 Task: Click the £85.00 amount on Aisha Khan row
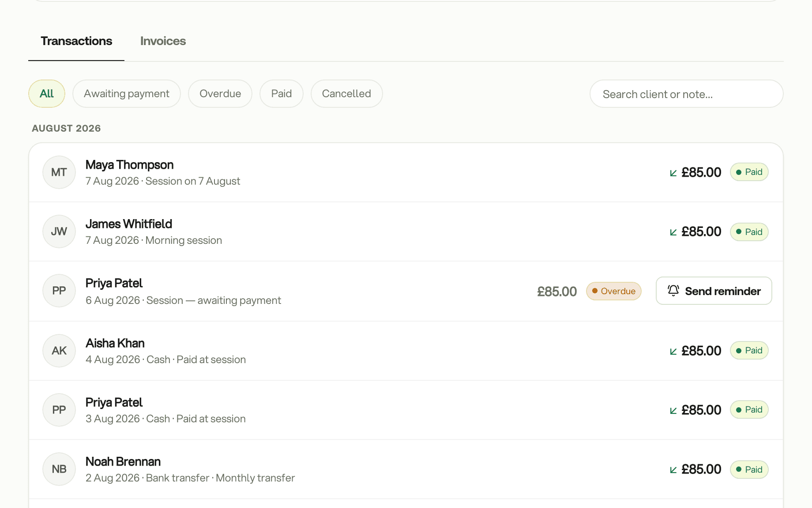pos(701,351)
